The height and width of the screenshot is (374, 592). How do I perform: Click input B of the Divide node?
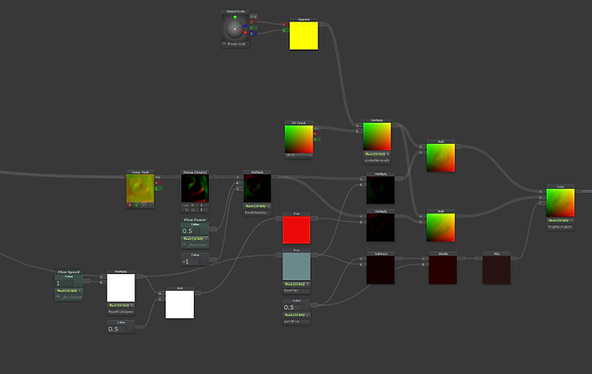(x=424, y=265)
